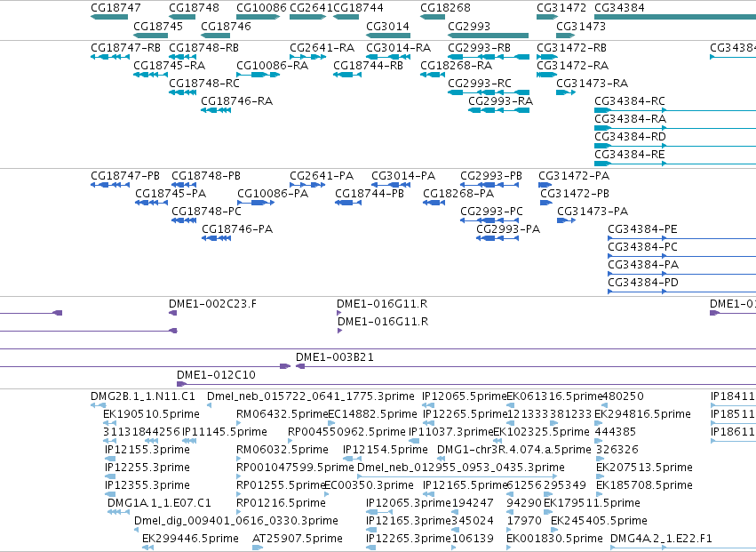Image resolution: width=756 pixels, height=552 pixels.
Task: Click the CG18748-RC transcript label
Action: pos(204,83)
